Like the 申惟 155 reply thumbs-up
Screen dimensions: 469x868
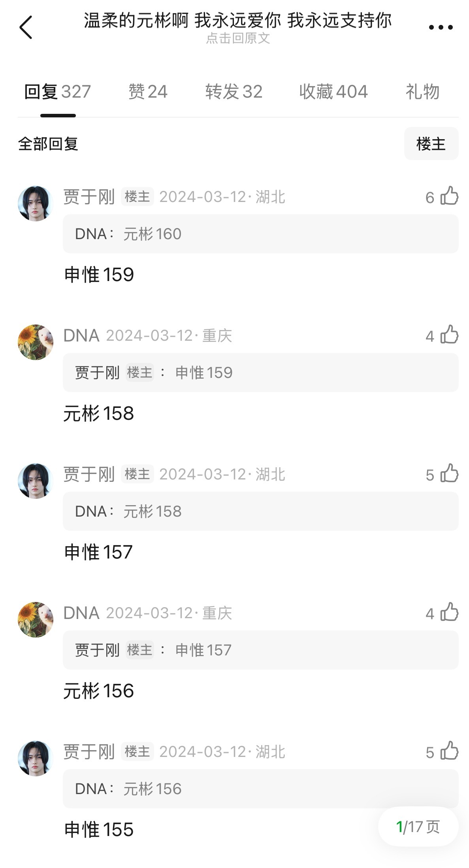pos(449,751)
